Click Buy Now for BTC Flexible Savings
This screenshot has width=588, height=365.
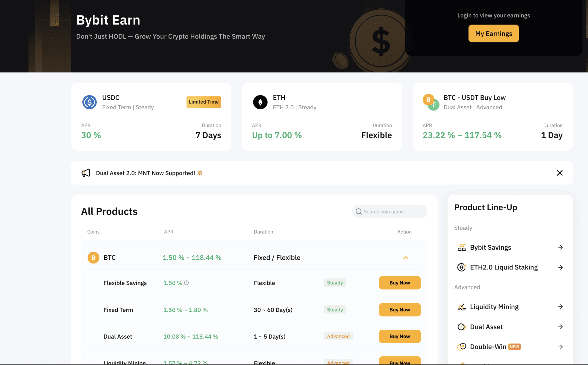pos(399,283)
